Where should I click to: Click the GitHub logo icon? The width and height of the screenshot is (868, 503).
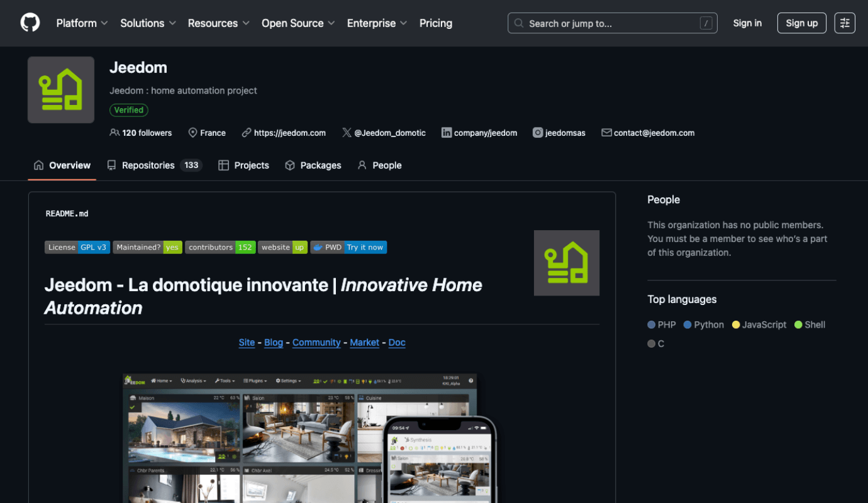pyautogui.click(x=30, y=23)
